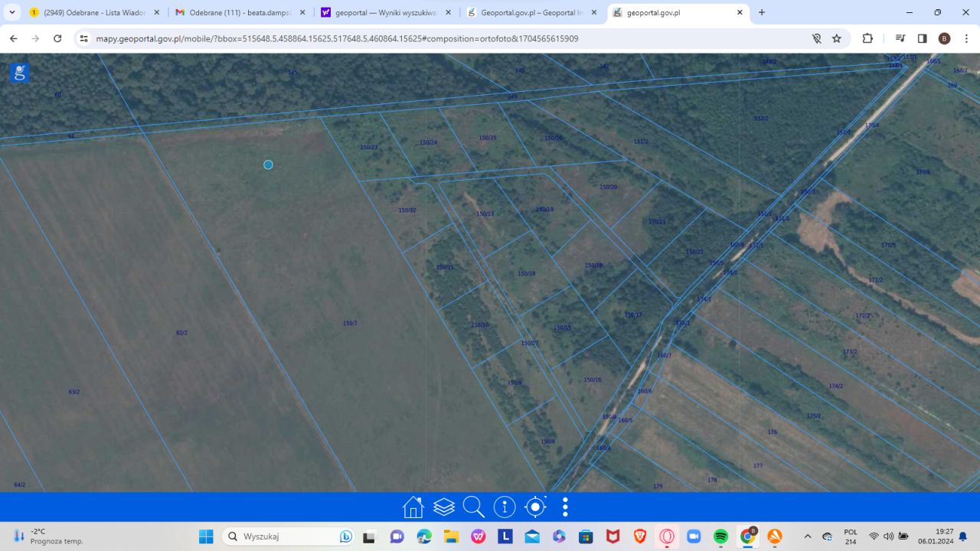Select parcel label 150/20 on the map
The width and height of the screenshot is (980, 551).
coord(608,187)
